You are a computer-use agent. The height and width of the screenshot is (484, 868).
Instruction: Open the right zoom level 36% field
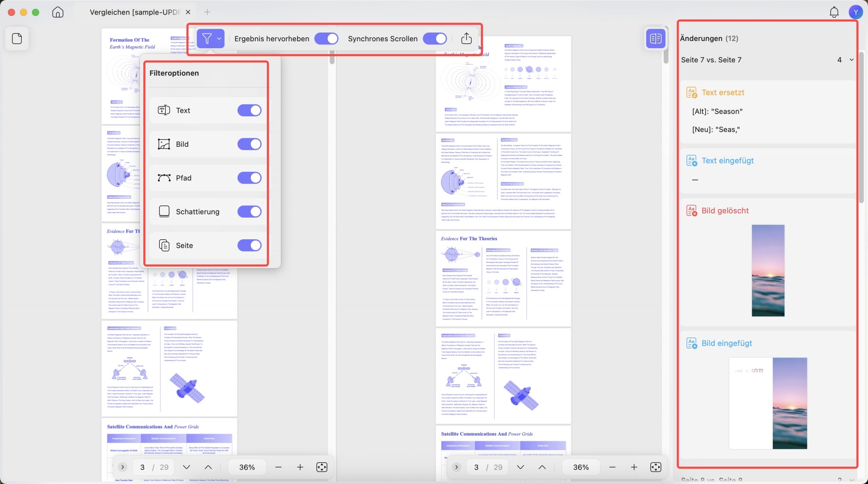[x=581, y=467]
